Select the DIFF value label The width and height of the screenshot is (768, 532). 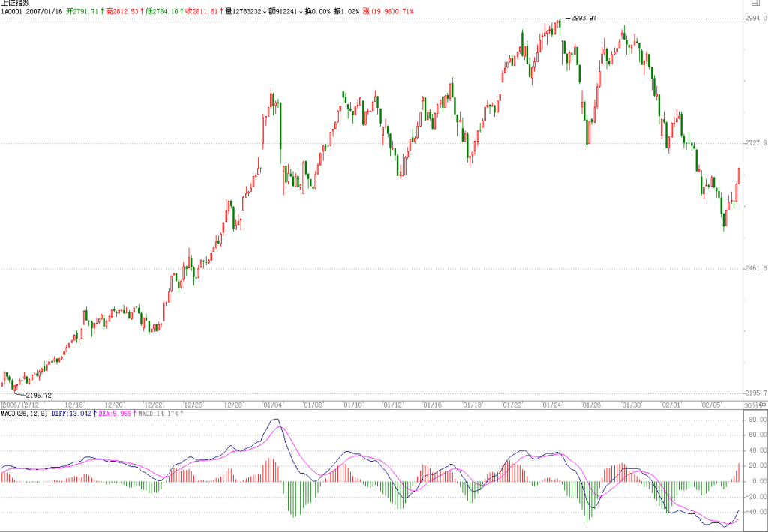(x=73, y=414)
